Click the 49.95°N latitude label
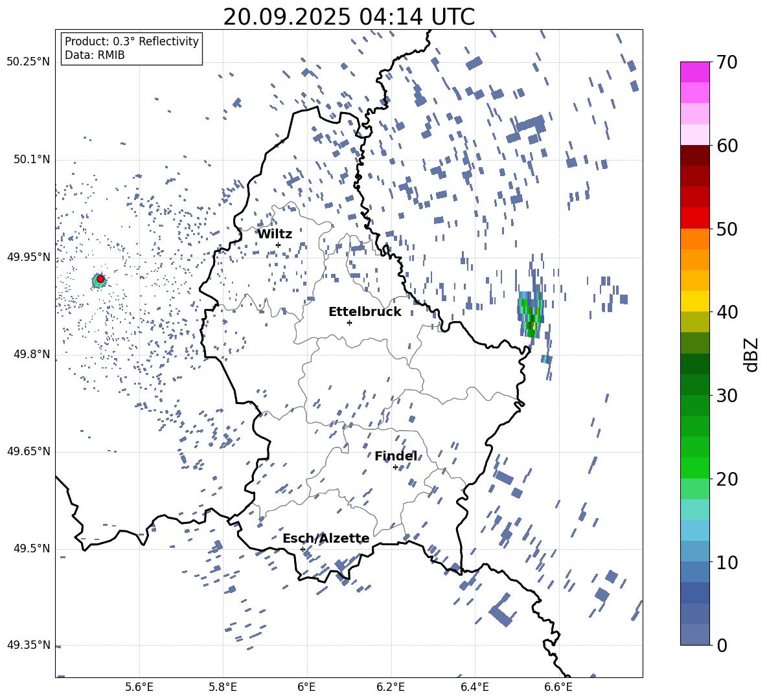Screen dimensions: 767x700 (29, 257)
